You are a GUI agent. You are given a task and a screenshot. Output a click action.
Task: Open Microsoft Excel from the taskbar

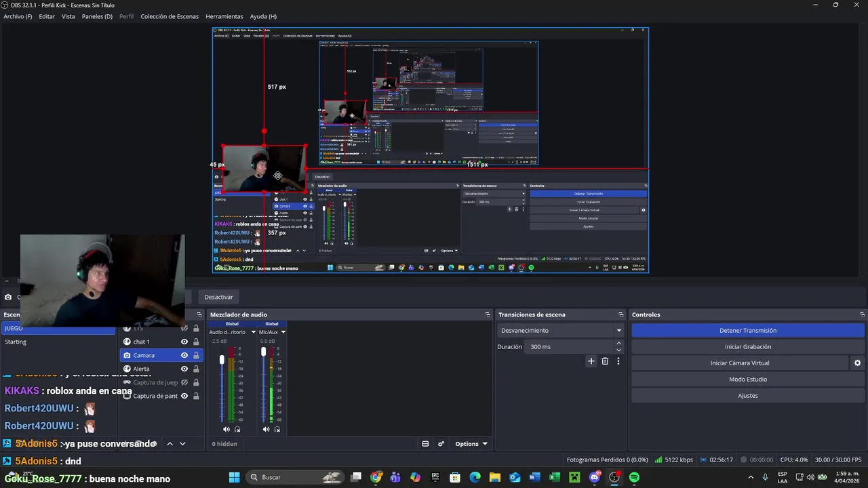pos(555,477)
